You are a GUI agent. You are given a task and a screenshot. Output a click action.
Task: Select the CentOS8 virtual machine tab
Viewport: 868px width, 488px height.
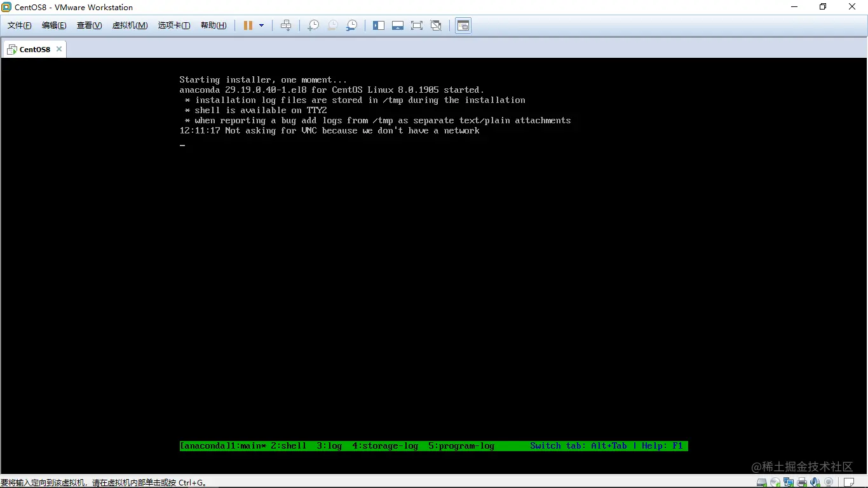pyautogui.click(x=34, y=49)
